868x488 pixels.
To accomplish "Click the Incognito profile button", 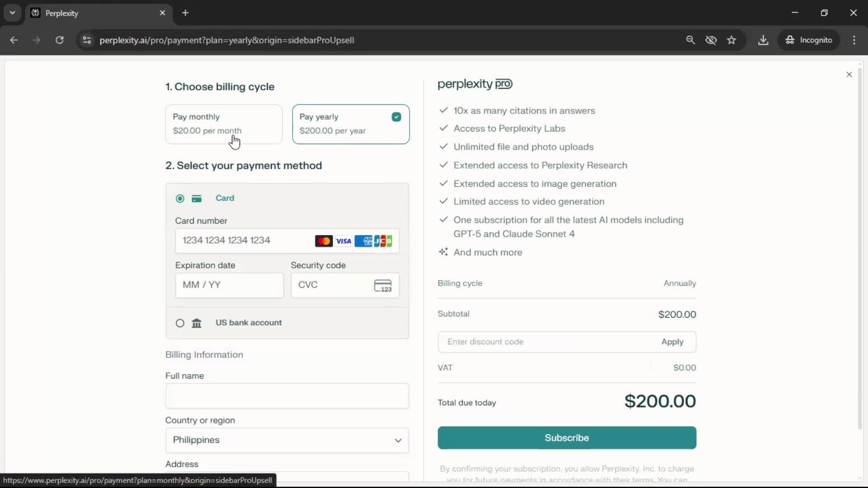I will 809,40.
